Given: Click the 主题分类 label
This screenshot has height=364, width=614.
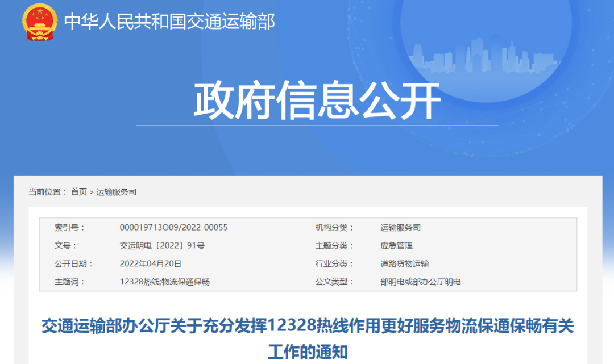Looking at the screenshot, I should (334, 245).
